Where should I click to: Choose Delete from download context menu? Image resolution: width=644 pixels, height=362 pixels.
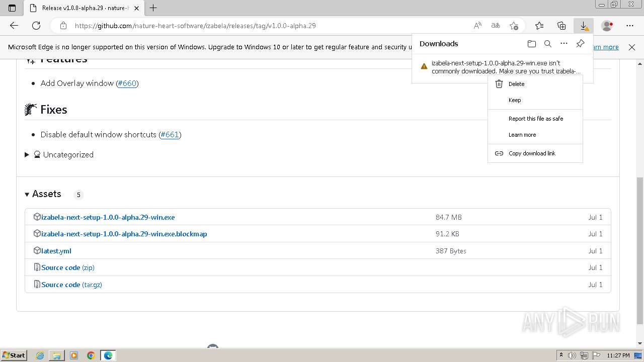coord(535,84)
